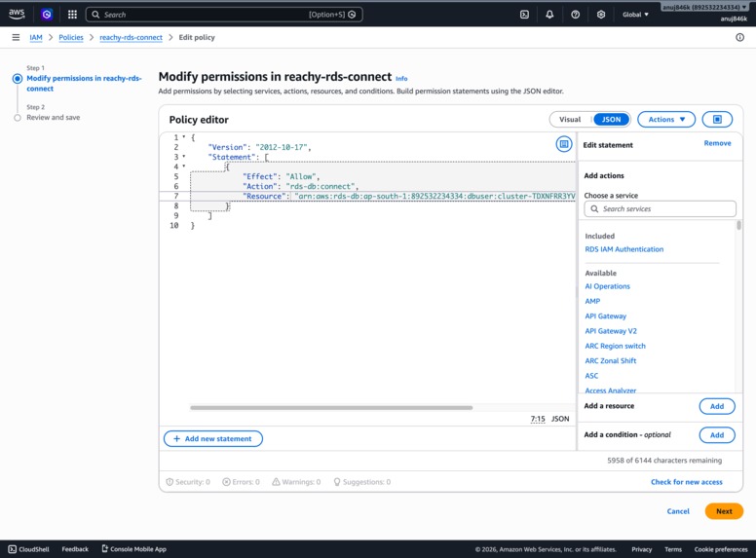Collapse code fold arrow on line 1
This screenshot has width=756, height=558.
(x=184, y=137)
